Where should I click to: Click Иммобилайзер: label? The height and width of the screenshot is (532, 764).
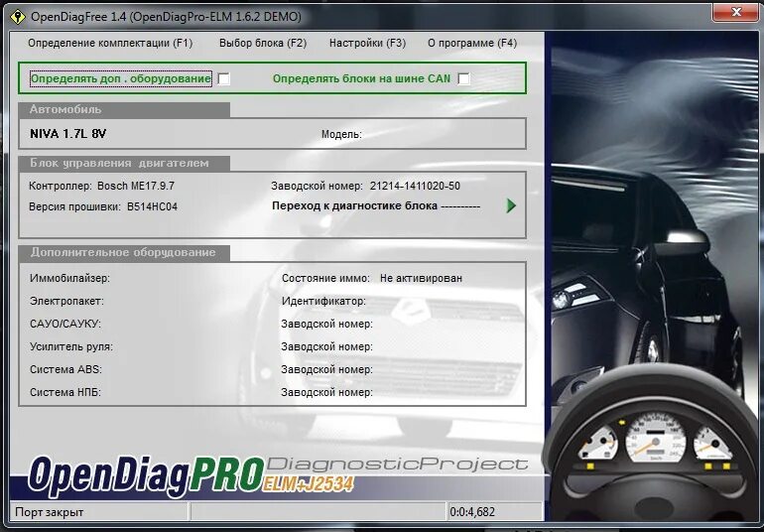point(69,278)
